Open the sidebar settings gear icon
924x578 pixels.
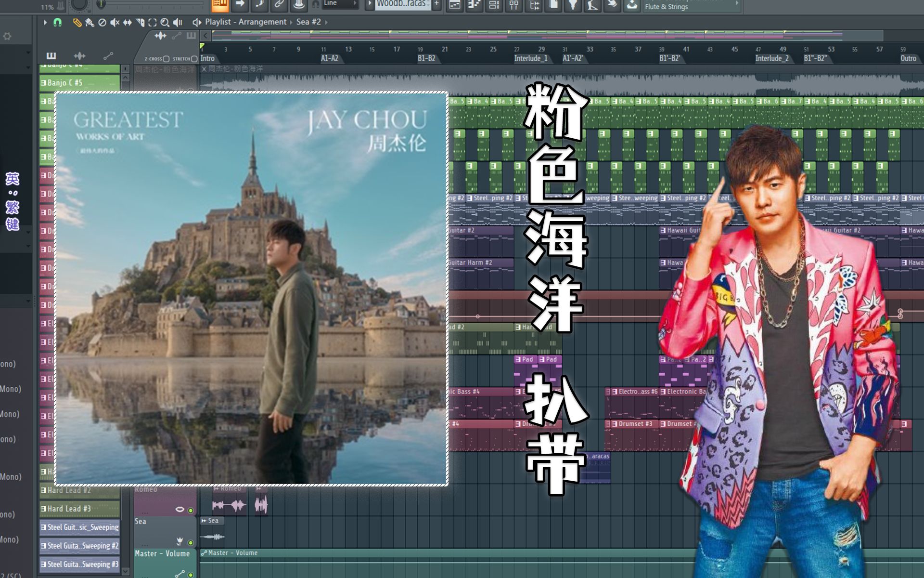(7, 36)
